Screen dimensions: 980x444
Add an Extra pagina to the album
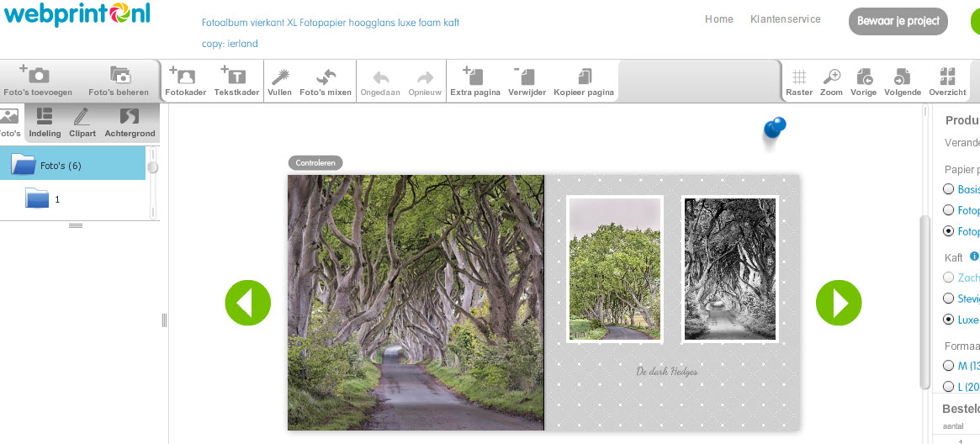[474, 76]
